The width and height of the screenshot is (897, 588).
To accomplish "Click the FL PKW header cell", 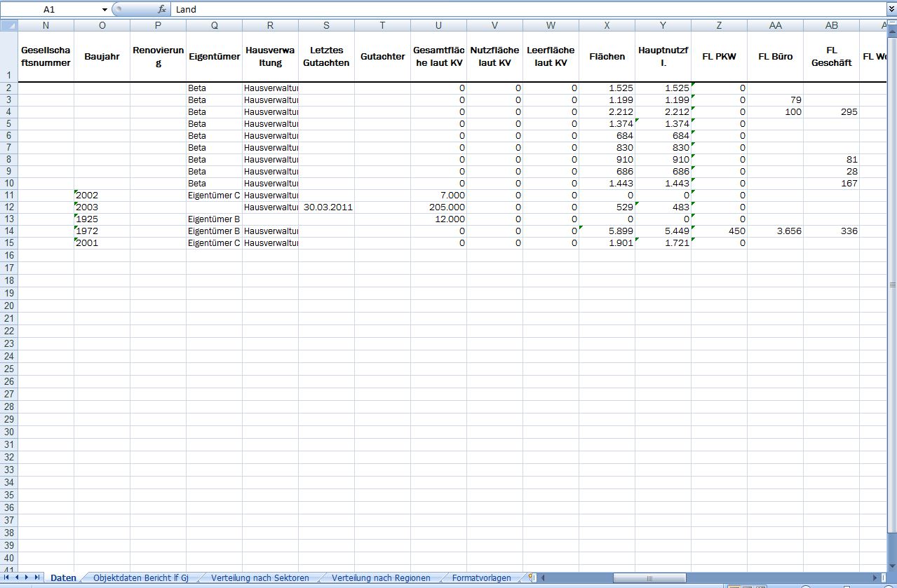I will click(x=720, y=57).
